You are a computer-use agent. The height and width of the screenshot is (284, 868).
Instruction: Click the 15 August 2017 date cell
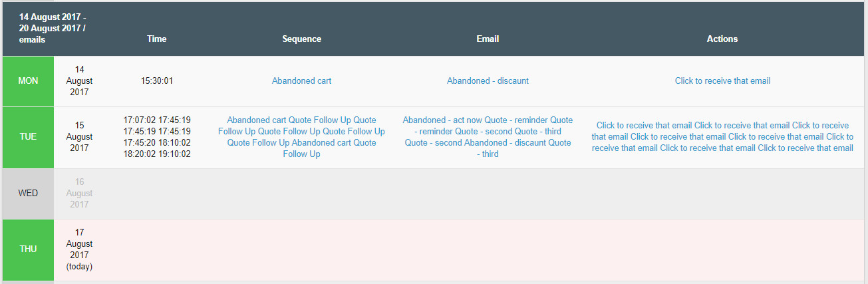coord(79,137)
